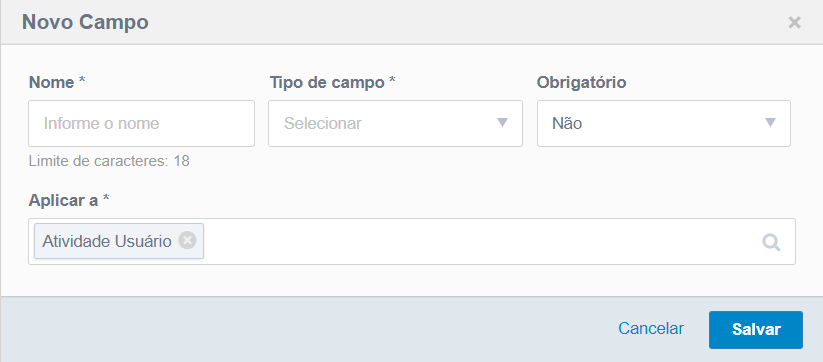Click the Novo Campo title text
The height and width of the screenshot is (362, 823).
tap(85, 23)
